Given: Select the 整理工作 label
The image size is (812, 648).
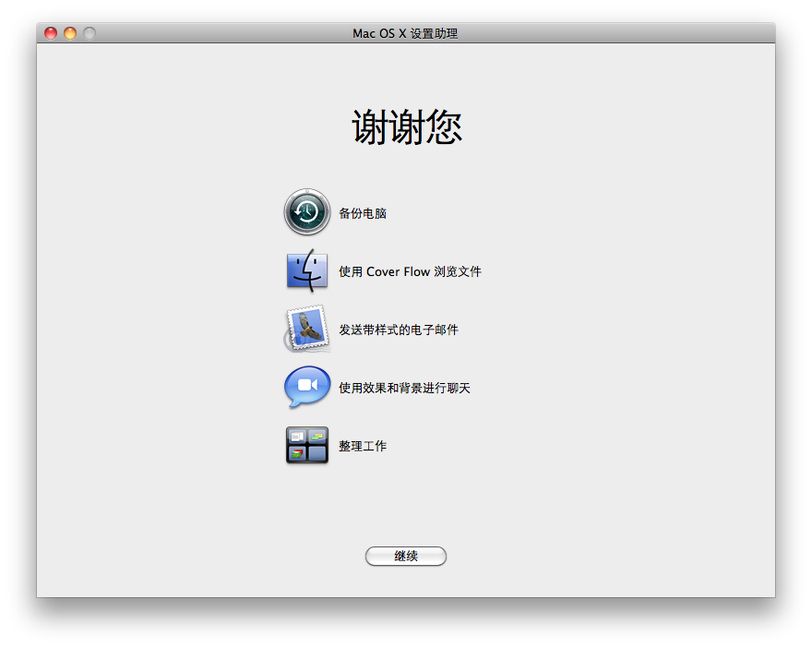Looking at the screenshot, I should coord(363,446).
